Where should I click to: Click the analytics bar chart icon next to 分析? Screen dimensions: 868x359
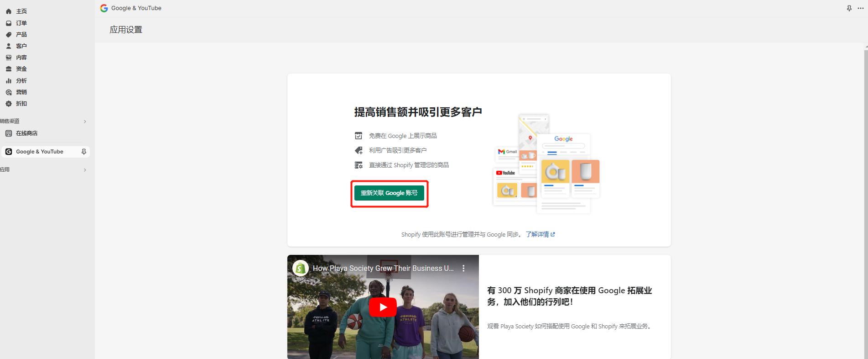click(x=9, y=81)
